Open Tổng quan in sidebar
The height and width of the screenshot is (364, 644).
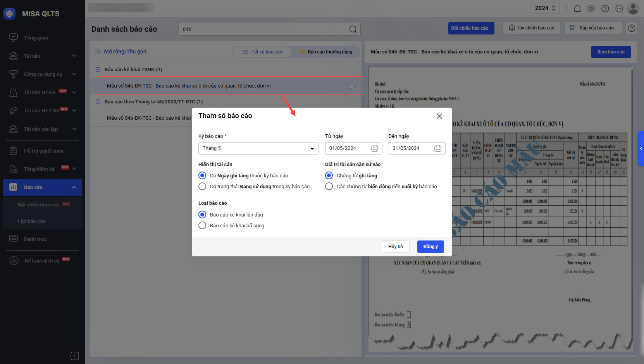coord(36,38)
